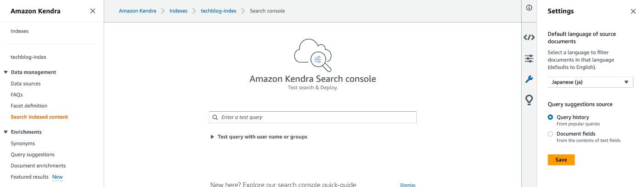This screenshot has height=187, width=644.
Task: Navigate to techblog-index breadcrumb link
Action: click(x=218, y=11)
